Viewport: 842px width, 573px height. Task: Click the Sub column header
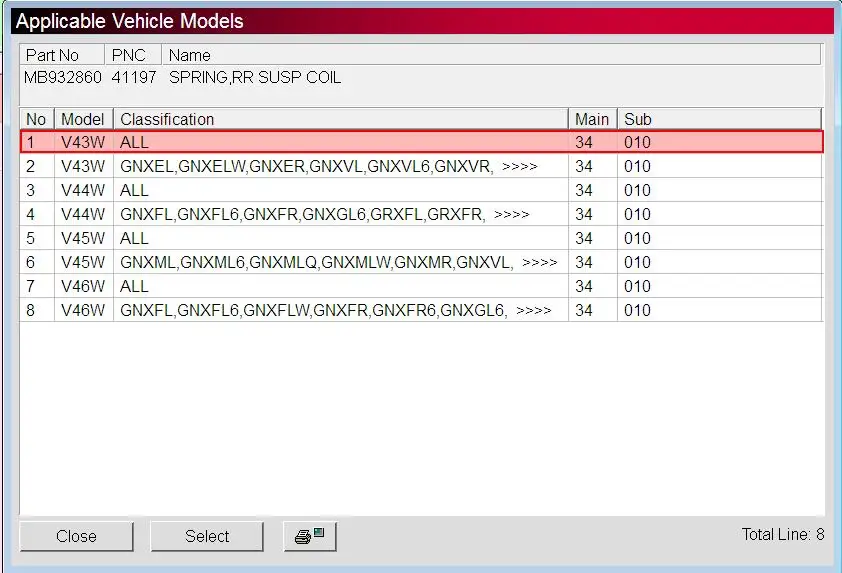720,119
